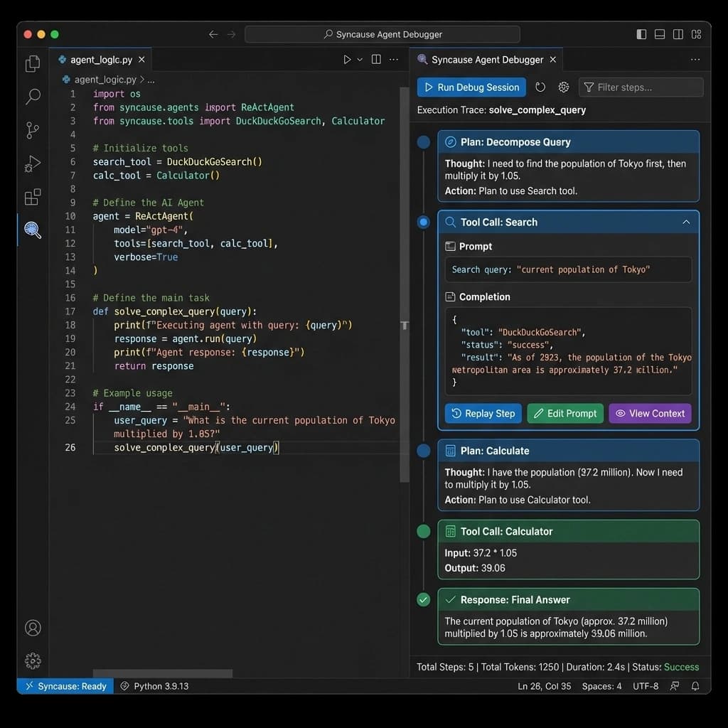Click the green progress dot beside Tool Call: Calculator
Viewport: 728px width, 728px height.
424,531
